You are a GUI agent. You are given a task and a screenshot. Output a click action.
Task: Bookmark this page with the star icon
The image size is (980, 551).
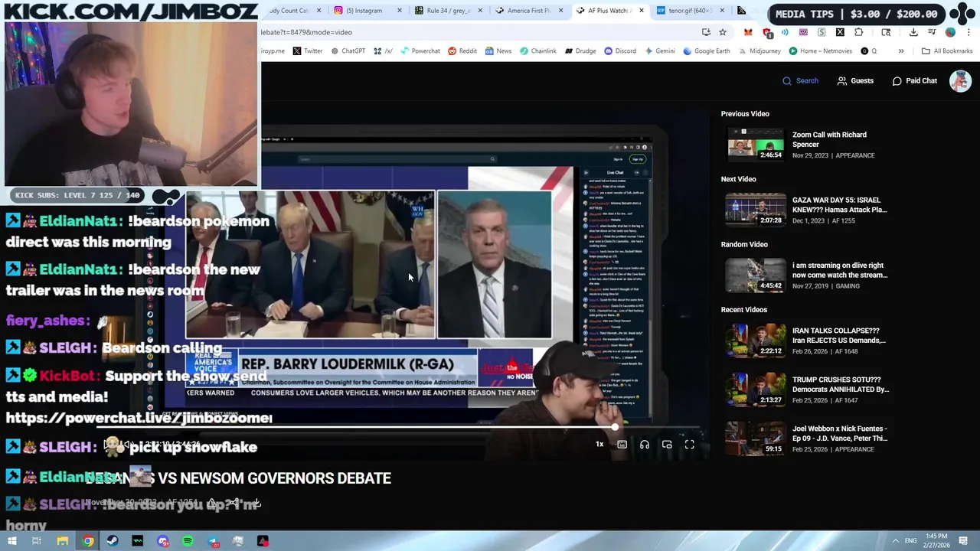[x=723, y=32]
